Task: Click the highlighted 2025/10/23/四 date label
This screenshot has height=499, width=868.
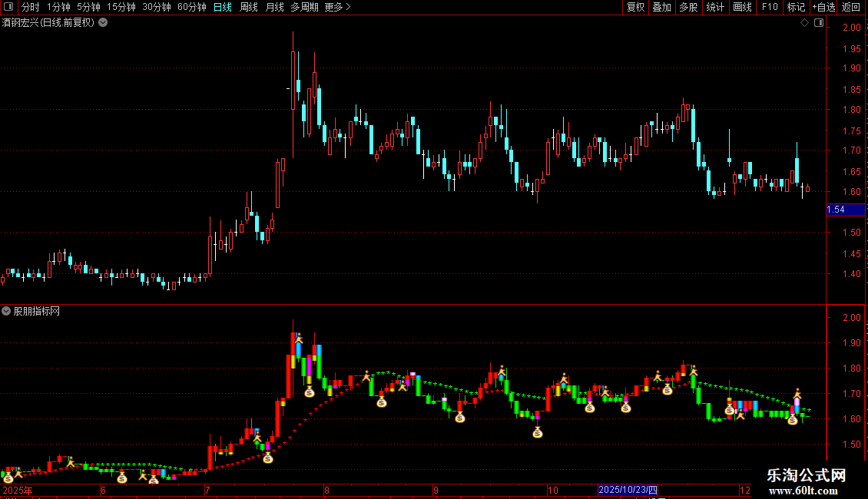Action: [x=628, y=490]
